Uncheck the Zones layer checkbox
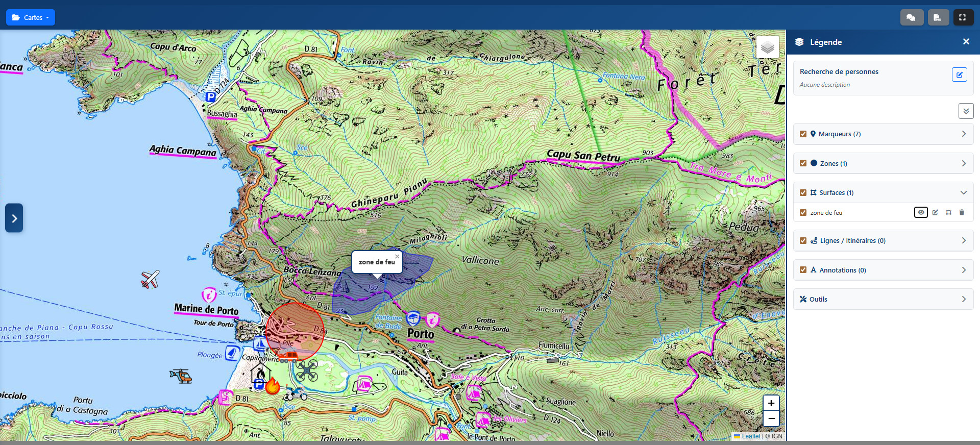Image resolution: width=980 pixels, height=445 pixels. pos(803,163)
